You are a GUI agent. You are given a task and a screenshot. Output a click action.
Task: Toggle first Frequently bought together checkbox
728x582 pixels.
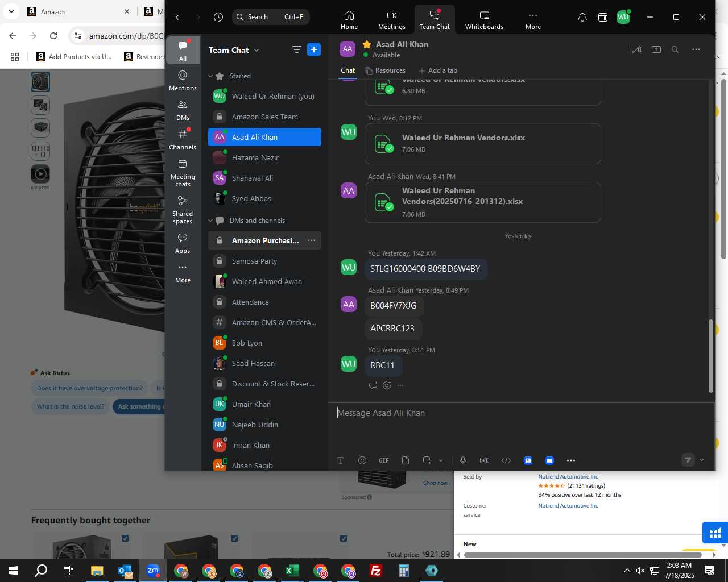point(125,538)
